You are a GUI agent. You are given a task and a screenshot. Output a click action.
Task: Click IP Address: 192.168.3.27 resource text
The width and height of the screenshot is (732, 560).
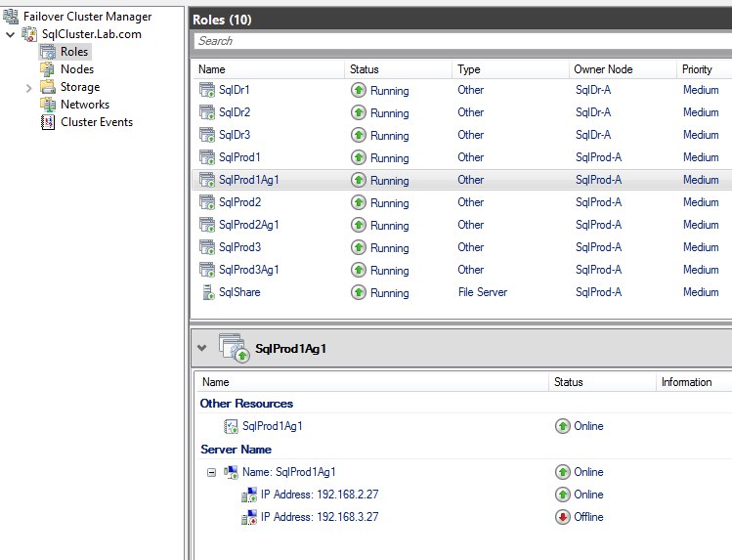click(x=320, y=517)
